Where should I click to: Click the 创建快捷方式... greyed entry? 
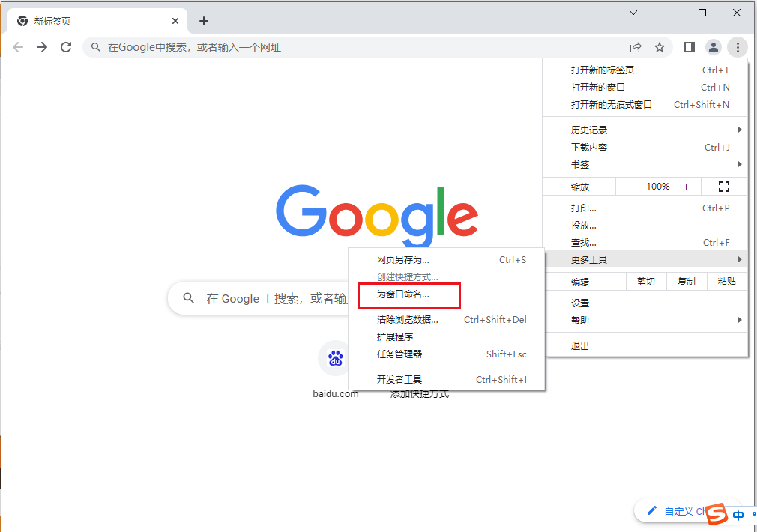(x=447, y=277)
